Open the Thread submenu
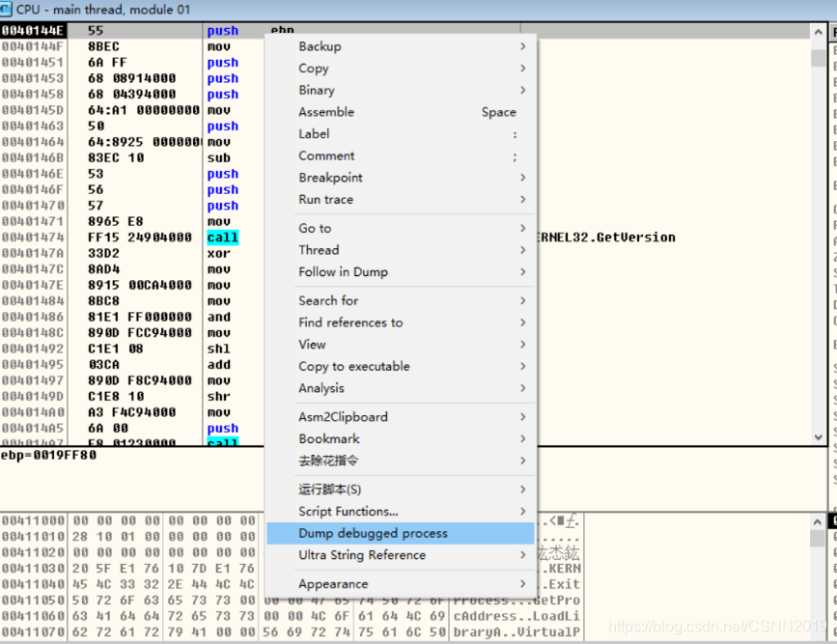 pyautogui.click(x=401, y=250)
